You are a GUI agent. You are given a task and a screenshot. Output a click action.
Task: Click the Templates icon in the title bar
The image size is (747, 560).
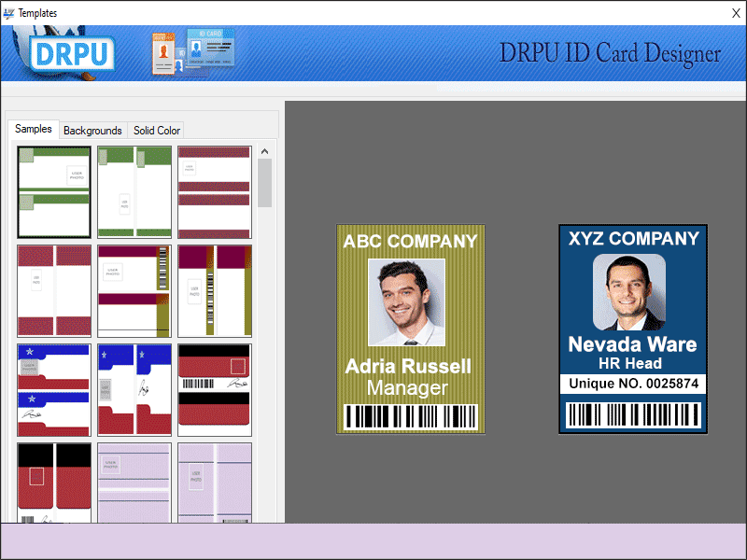(x=9, y=12)
